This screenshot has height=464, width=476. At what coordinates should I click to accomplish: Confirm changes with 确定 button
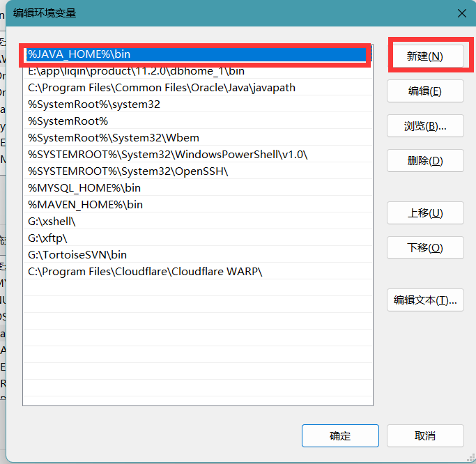pyautogui.click(x=340, y=436)
